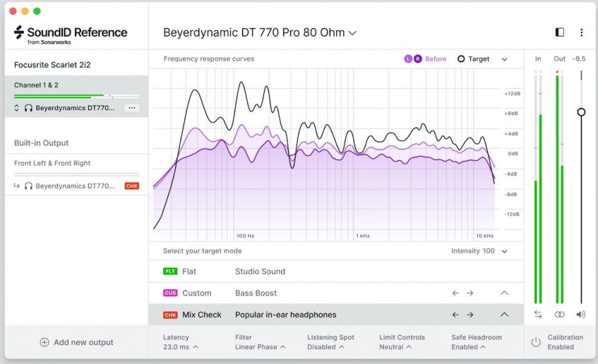Viewport: 598px width, 364px height.
Task: Click the Select your target mode label
Action: point(202,251)
